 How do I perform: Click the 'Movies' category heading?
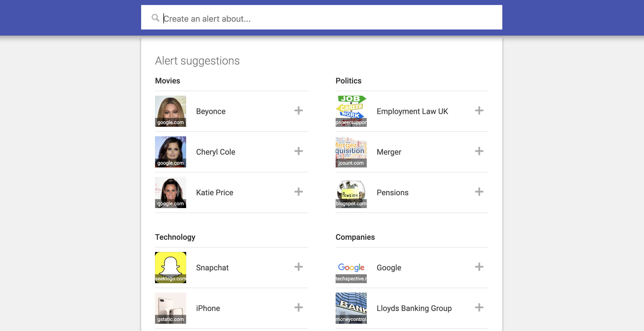coord(168,81)
